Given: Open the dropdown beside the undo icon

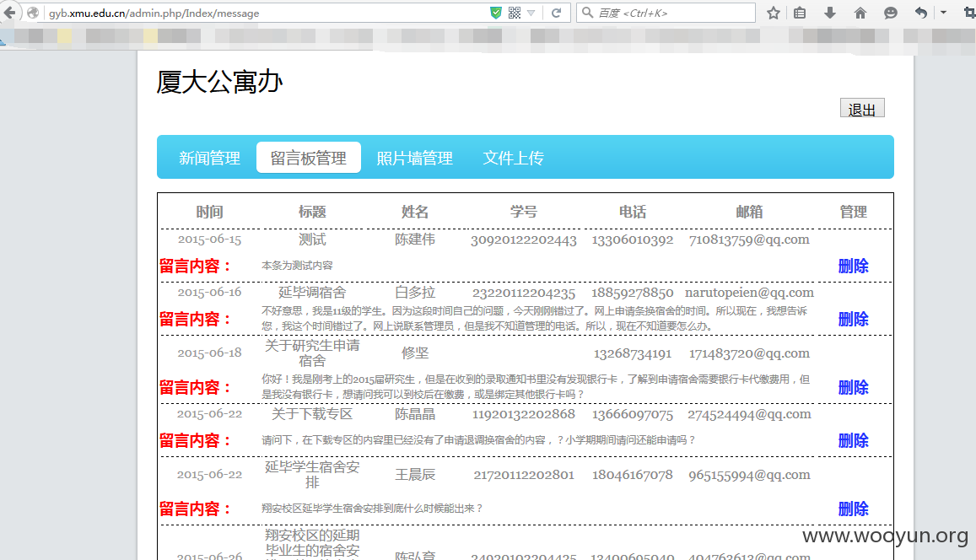Looking at the screenshot, I should [944, 13].
